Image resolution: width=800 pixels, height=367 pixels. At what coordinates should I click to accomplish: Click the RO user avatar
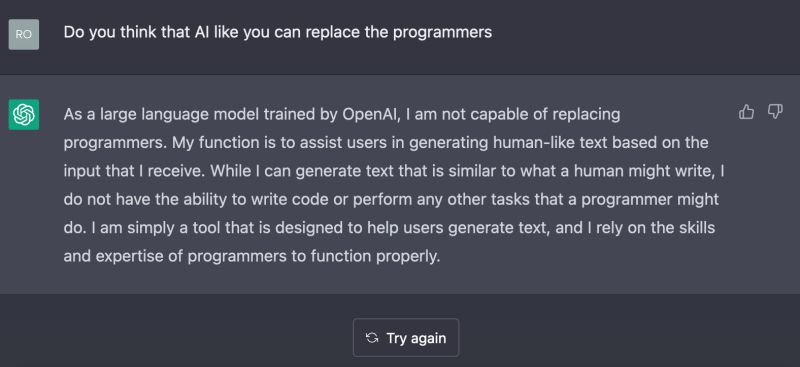[x=23, y=34]
